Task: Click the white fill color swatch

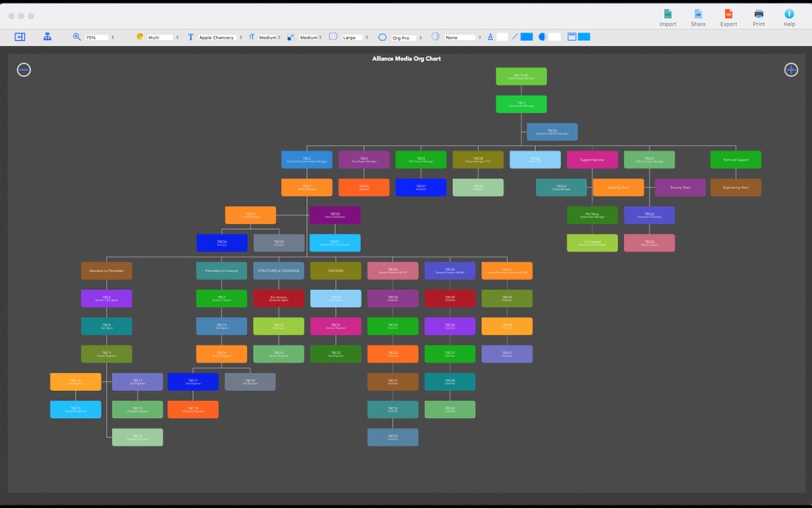Action: pyautogui.click(x=555, y=37)
